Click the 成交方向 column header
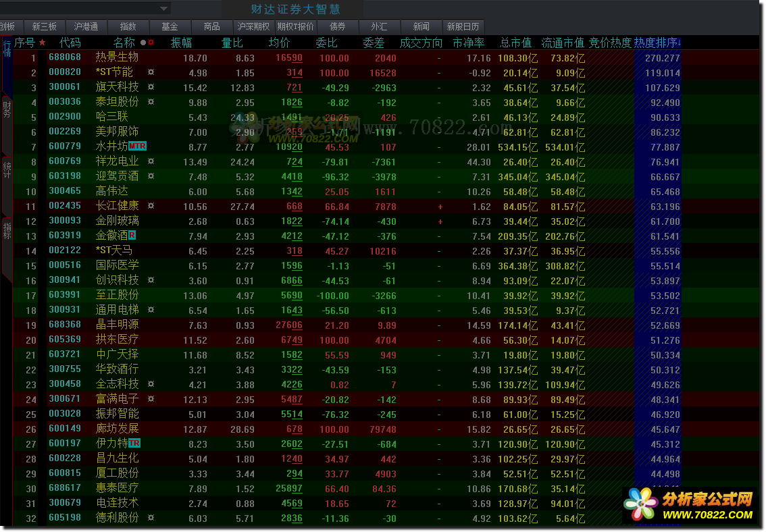766x532 pixels. 421,43
